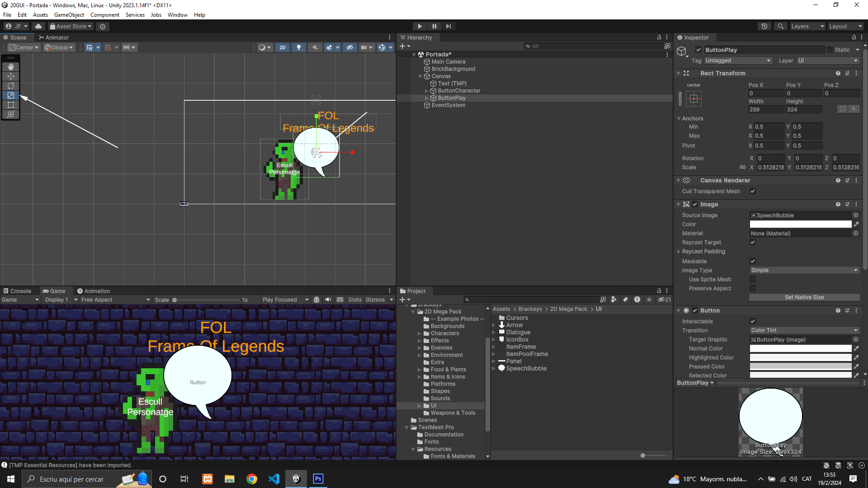Toggle scene lighting bulb icon
868x488 pixels.
click(298, 47)
